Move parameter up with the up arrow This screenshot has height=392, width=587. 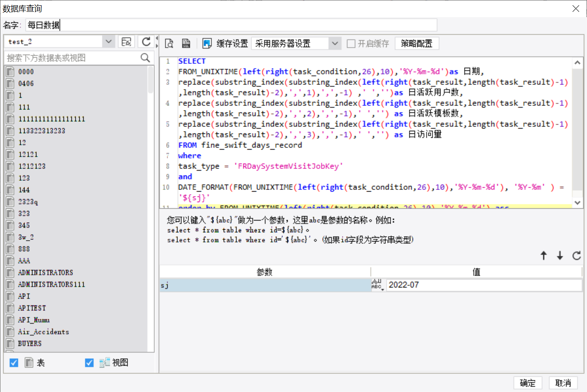544,256
